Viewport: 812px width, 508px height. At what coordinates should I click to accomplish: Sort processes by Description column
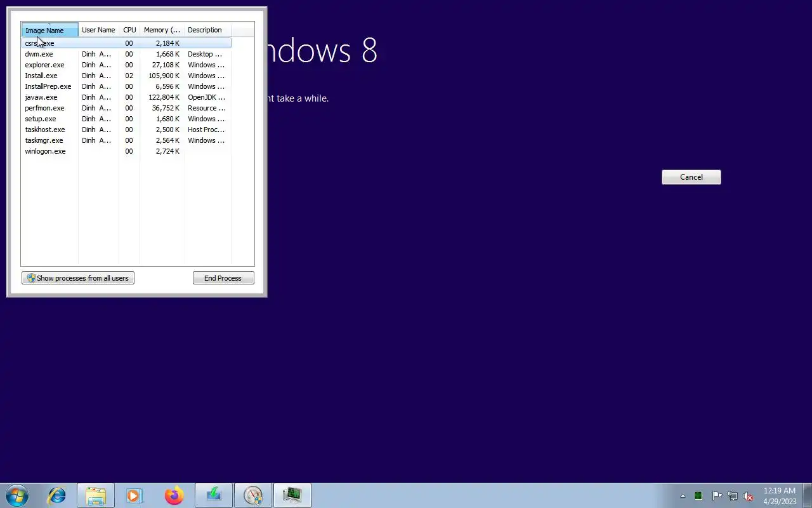(x=207, y=30)
